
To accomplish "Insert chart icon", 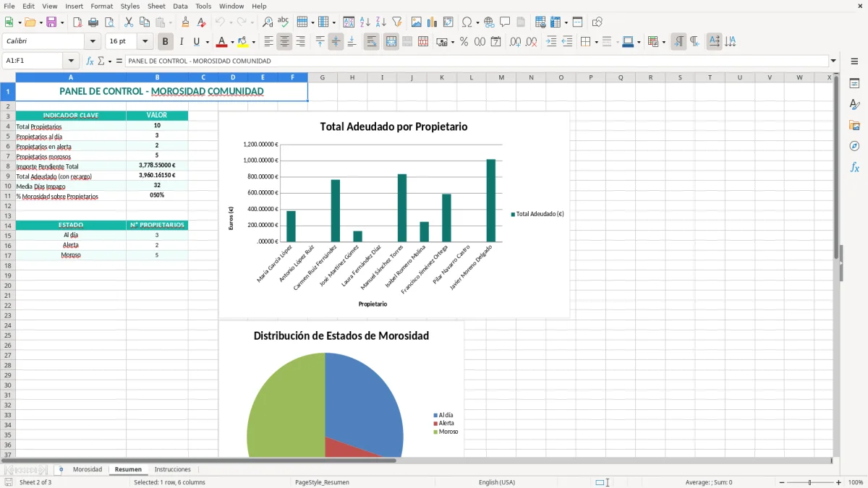I will click(x=433, y=22).
